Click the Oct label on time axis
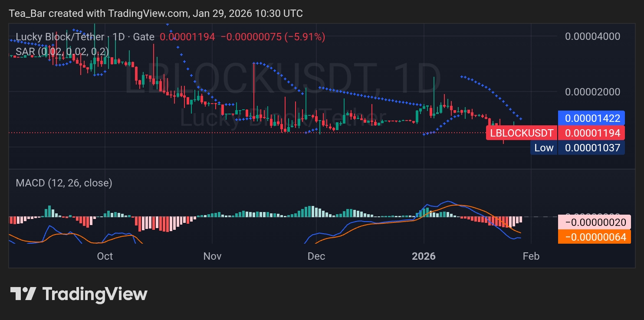The height and width of the screenshot is (320, 644). 105,256
